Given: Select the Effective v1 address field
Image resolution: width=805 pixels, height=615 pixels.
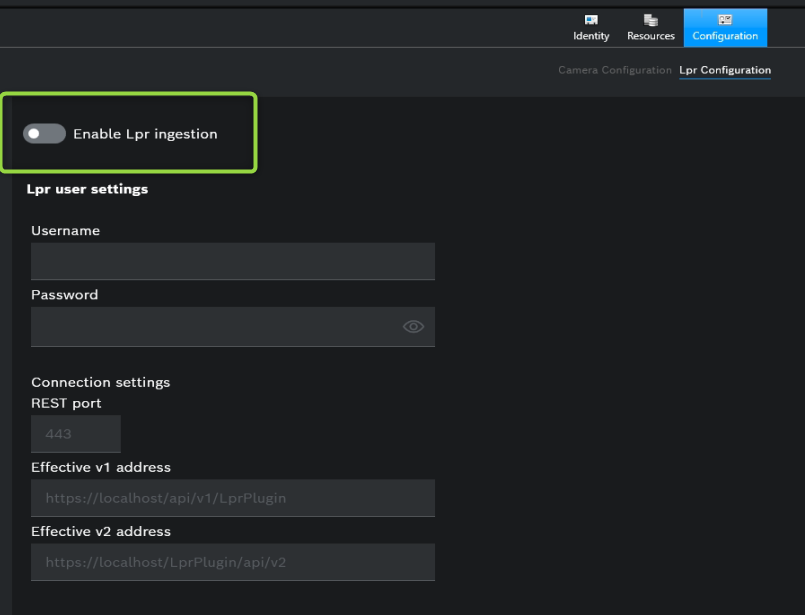Looking at the screenshot, I should (x=232, y=497).
